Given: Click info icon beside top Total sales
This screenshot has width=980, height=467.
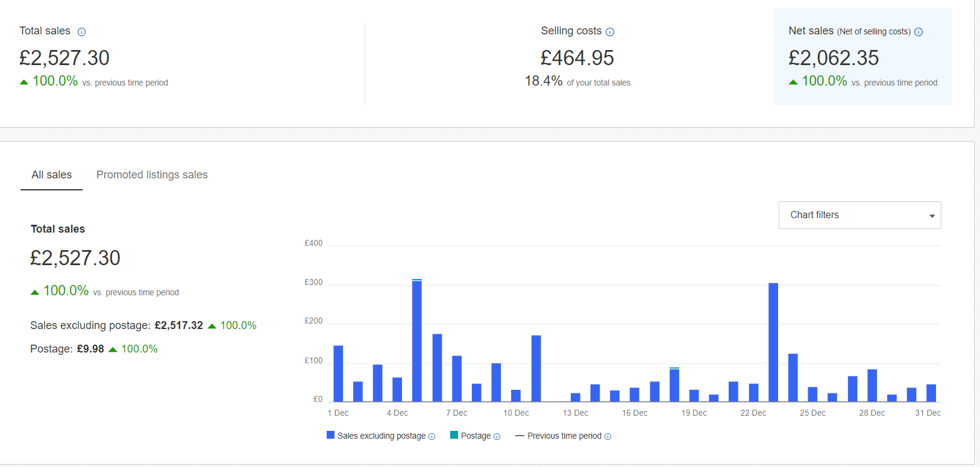Looking at the screenshot, I should click(x=82, y=32).
